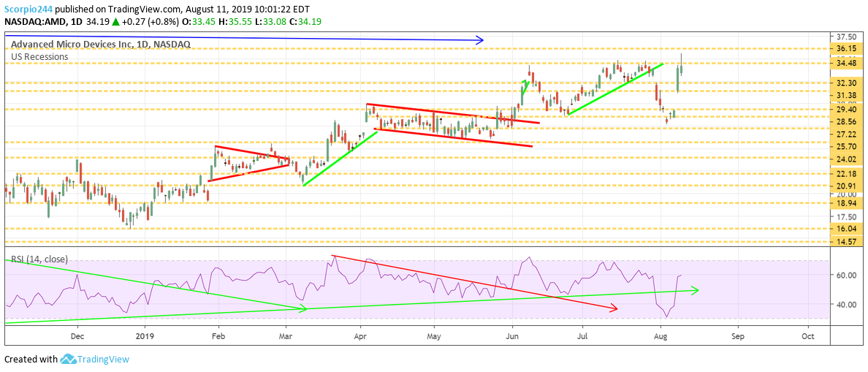This screenshot has height=372, width=868.
Task: Click the '31.38' price level label
Action: 846,95
